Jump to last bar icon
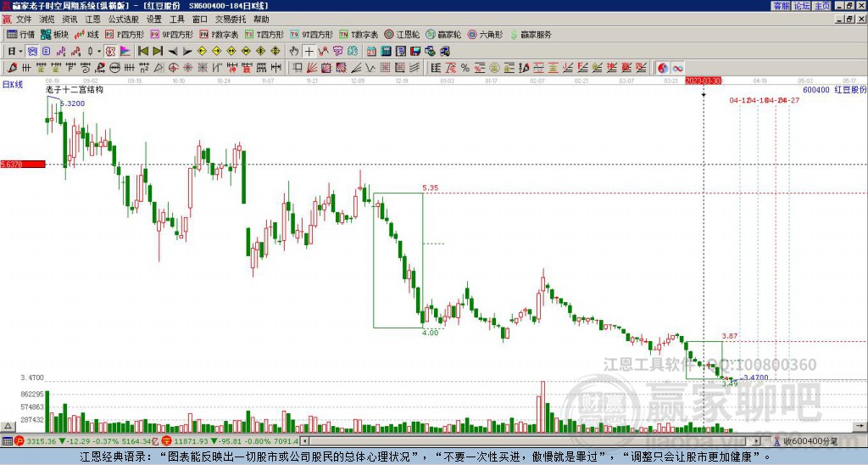The width and height of the screenshot is (868, 465). pyautogui.click(x=158, y=52)
